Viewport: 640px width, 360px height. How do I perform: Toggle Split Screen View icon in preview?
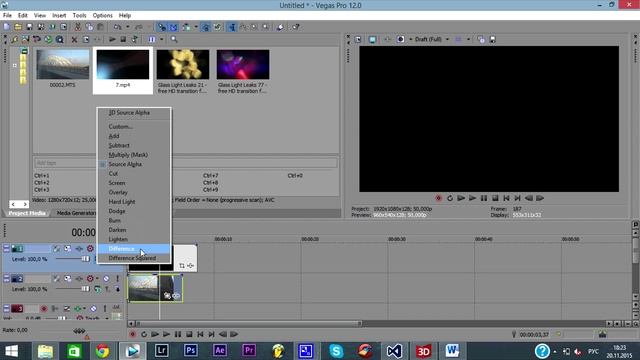pyautogui.click(x=400, y=40)
